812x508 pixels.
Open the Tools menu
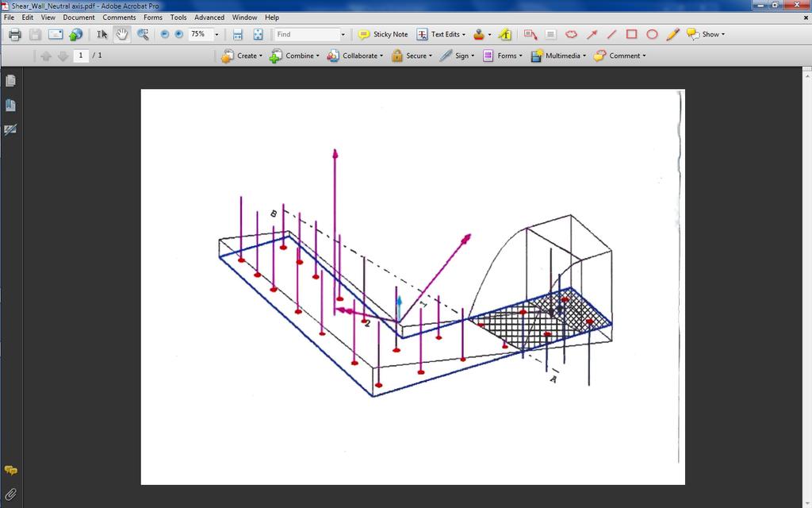point(178,17)
